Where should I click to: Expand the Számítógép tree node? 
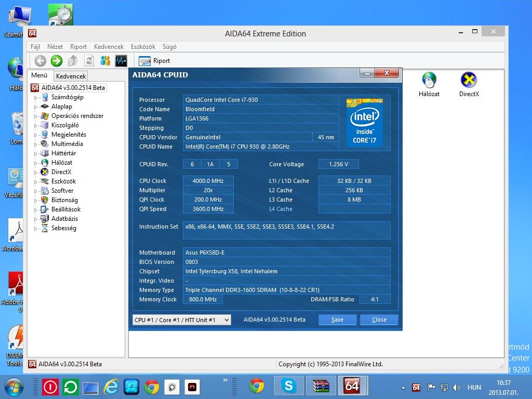(x=35, y=98)
